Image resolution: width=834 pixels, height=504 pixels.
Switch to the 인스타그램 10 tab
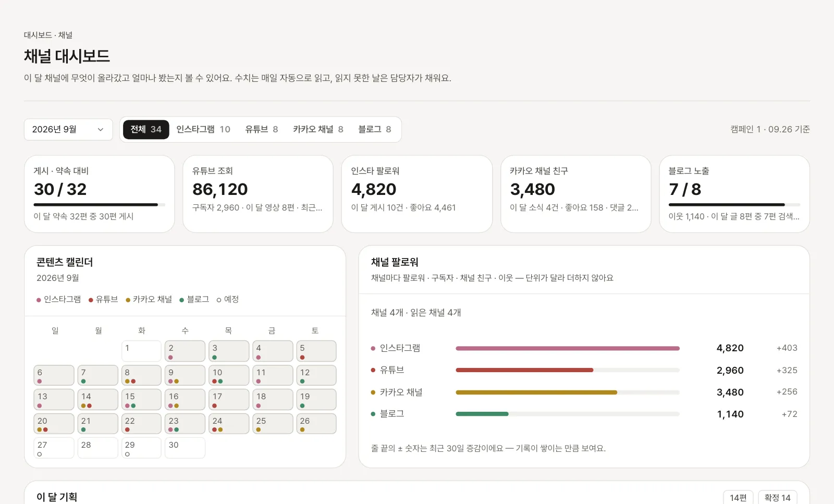pyautogui.click(x=203, y=129)
